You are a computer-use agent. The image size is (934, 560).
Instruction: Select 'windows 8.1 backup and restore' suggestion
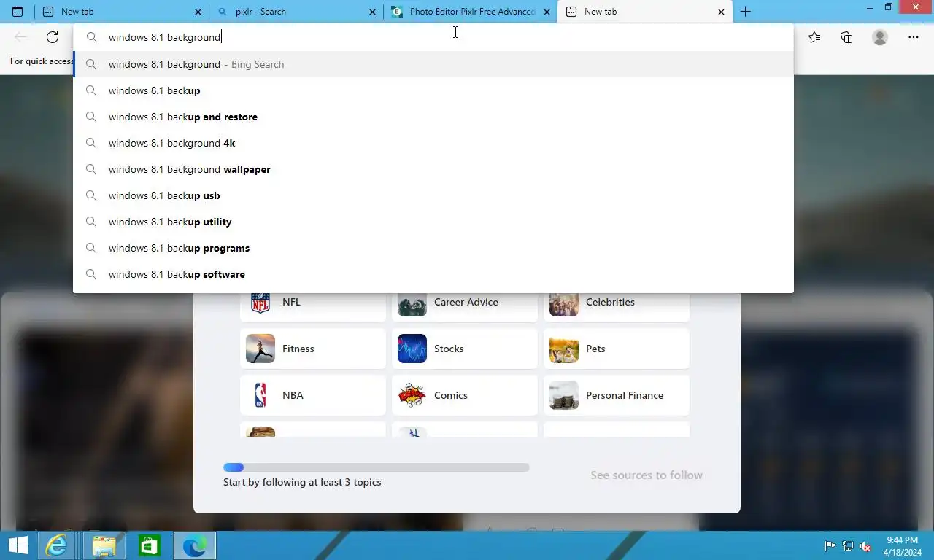pyautogui.click(x=433, y=117)
